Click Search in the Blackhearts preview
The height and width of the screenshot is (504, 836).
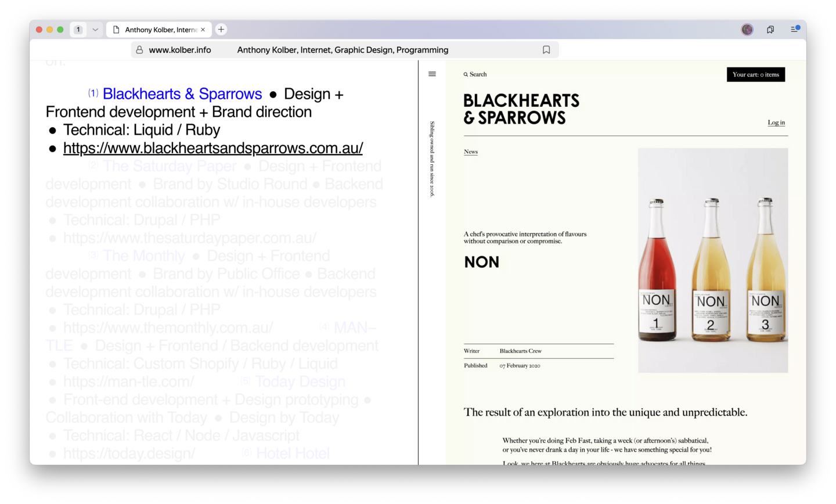(475, 74)
